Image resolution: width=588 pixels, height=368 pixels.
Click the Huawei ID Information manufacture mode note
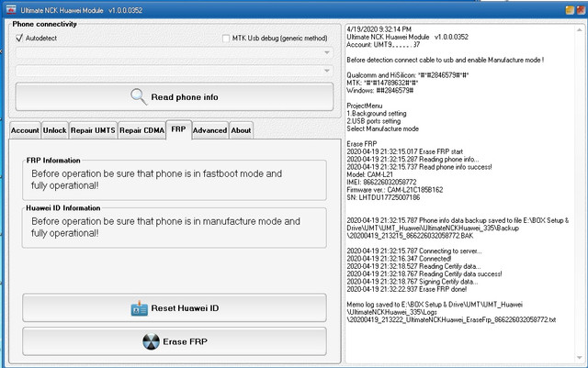(x=165, y=227)
